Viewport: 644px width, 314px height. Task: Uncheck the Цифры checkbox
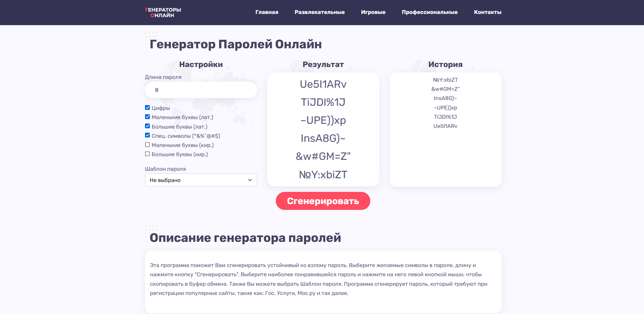tap(147, 108)
